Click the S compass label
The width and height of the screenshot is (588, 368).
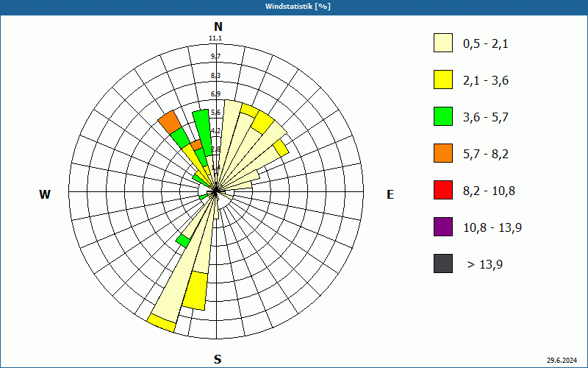coord(218,359)
